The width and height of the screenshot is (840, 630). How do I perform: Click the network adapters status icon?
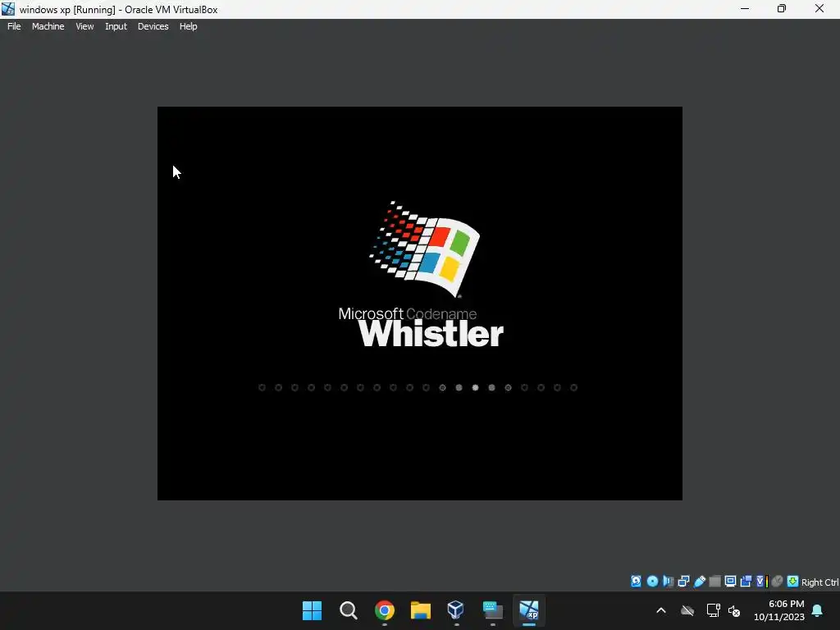tap(683, 582)
